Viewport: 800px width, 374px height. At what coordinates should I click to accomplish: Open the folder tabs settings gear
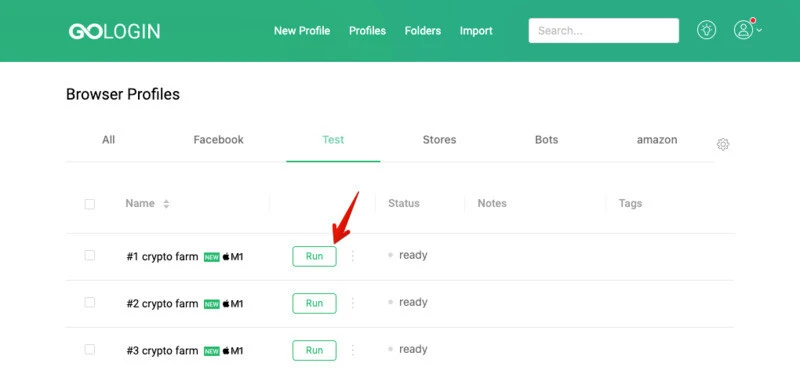point(723,144)
